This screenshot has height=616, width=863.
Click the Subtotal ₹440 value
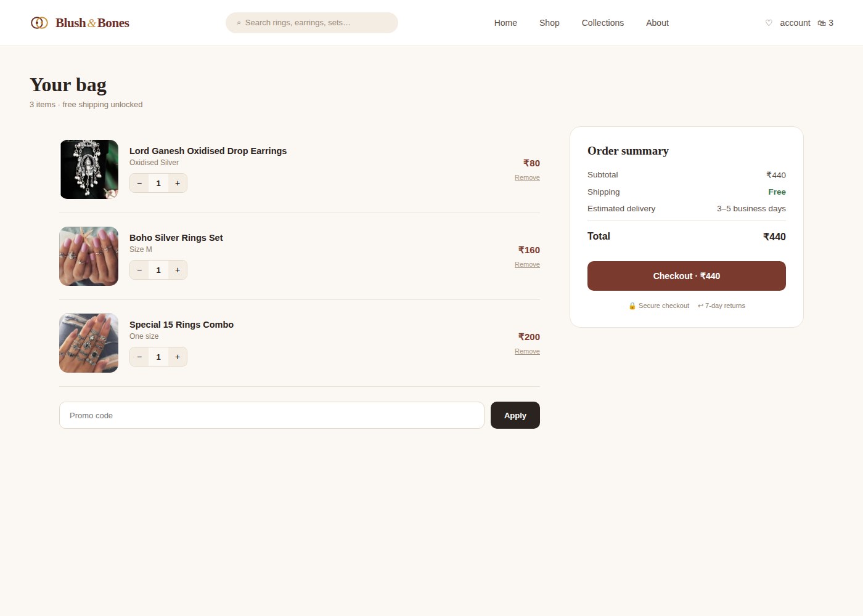point(775,175)
